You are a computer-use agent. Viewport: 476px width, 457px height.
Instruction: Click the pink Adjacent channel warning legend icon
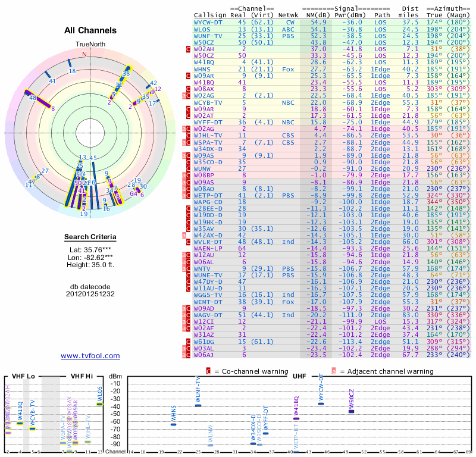[x=334, y=371]
